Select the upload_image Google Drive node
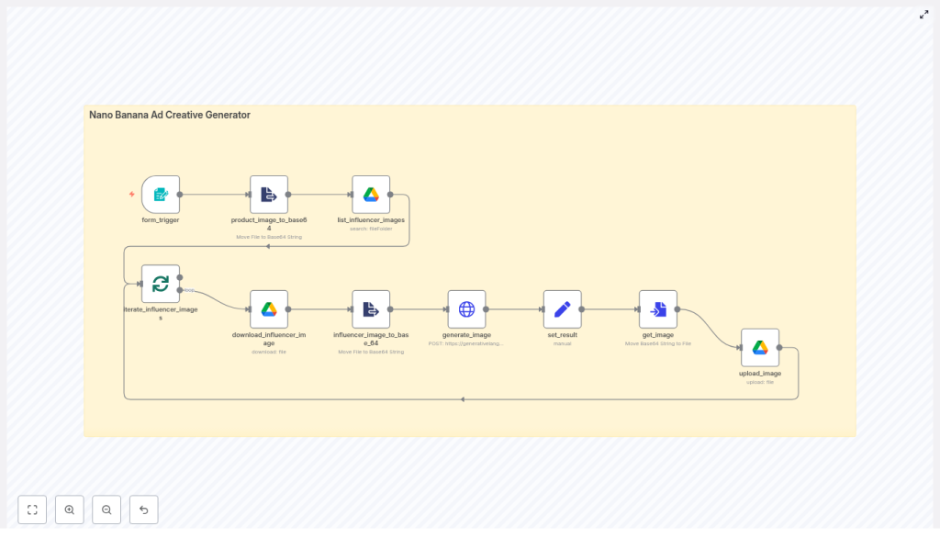 (760, 347)
